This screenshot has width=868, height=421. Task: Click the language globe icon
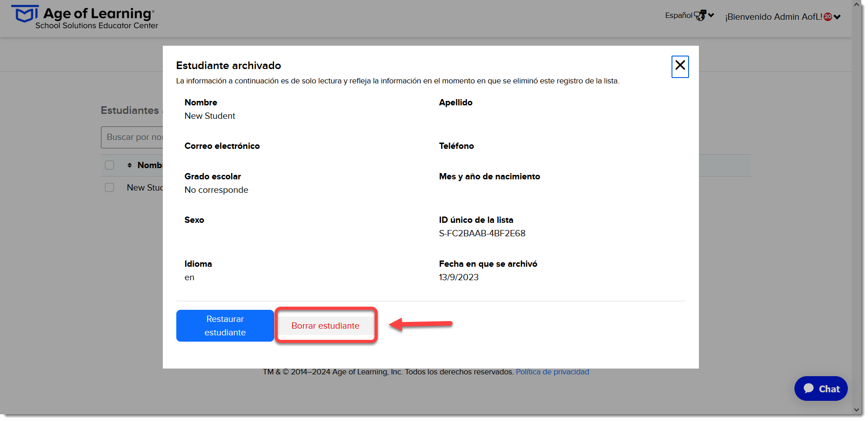click(x=700, y=16)
